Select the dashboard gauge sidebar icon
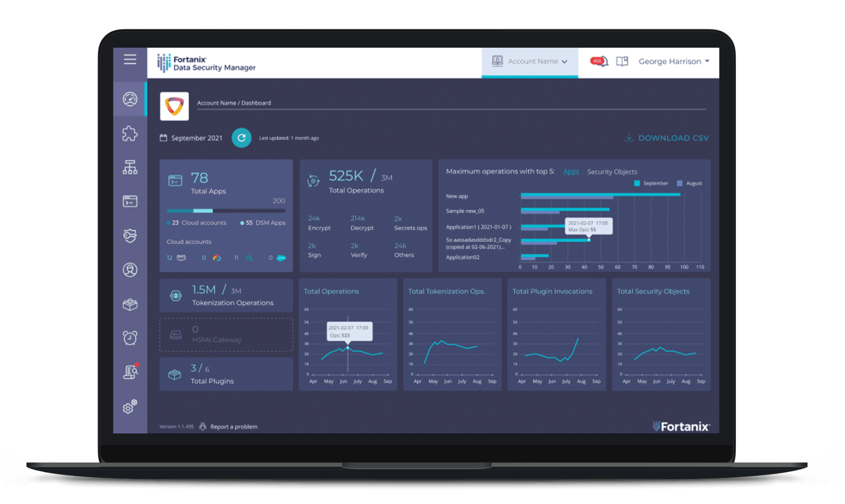The height and width of the screenshot is (504, 845). (130, 99)
